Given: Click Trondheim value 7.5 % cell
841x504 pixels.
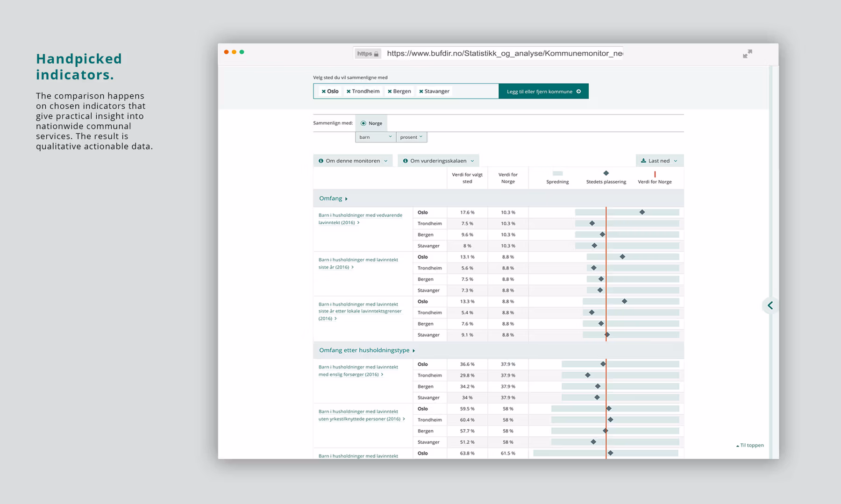Looking at the screenshot, I should 467,224.
